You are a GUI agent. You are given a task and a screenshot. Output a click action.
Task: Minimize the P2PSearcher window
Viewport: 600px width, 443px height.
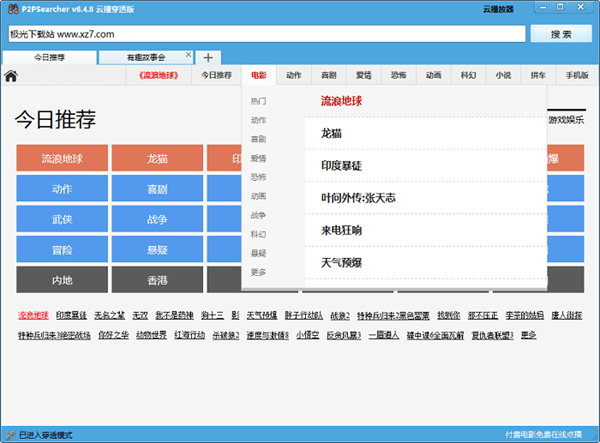pos(544,8)
